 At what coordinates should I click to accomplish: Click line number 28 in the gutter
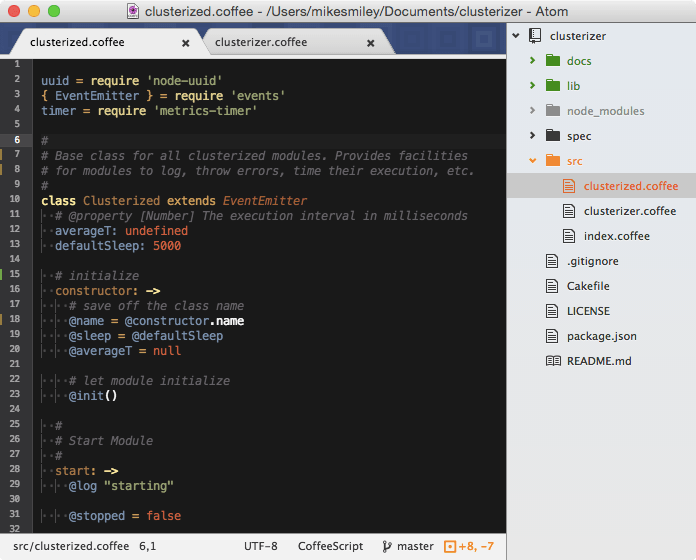click(15, 469)
